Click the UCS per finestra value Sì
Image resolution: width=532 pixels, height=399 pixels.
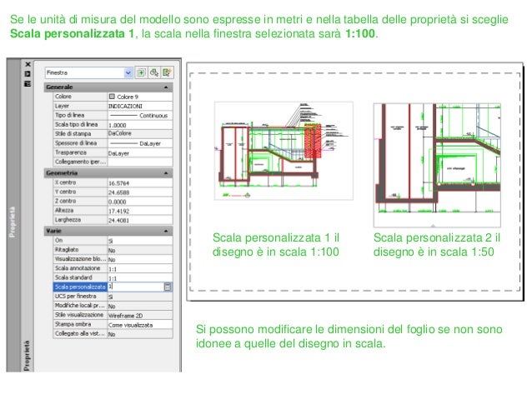(140, 297)
